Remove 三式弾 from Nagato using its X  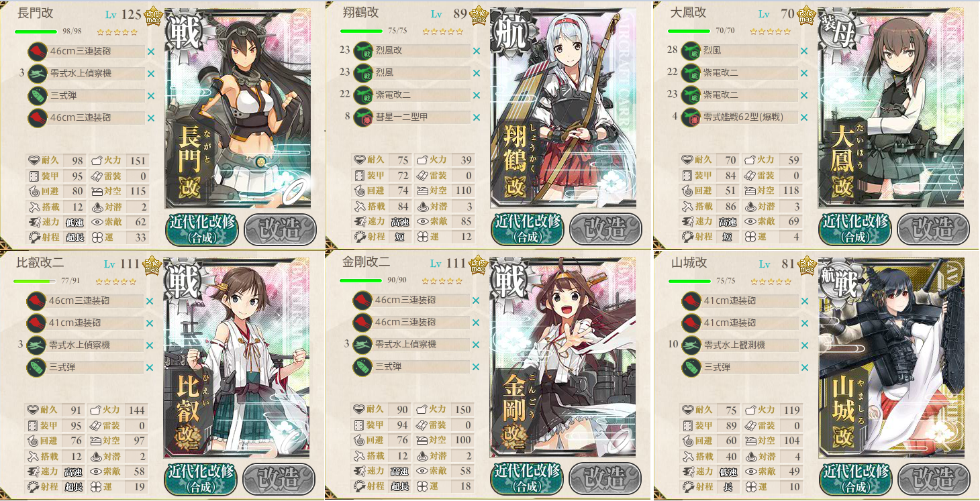pos(150,96)
